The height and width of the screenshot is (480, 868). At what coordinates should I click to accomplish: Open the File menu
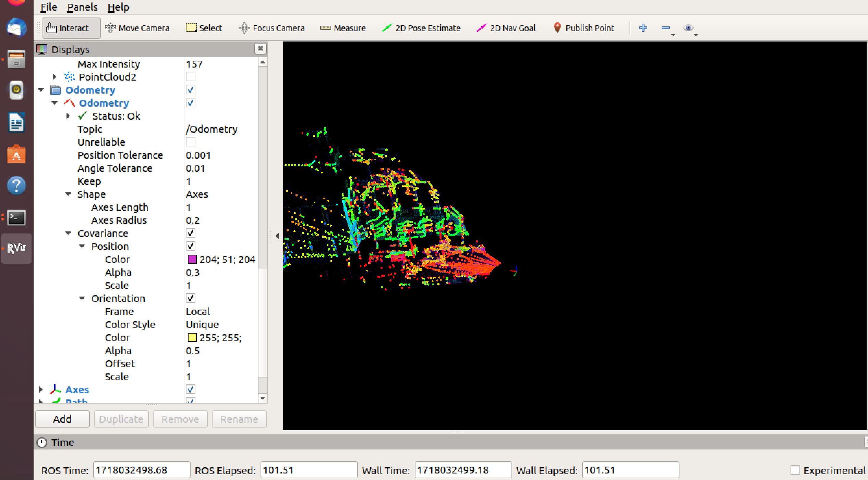point(49,7)
